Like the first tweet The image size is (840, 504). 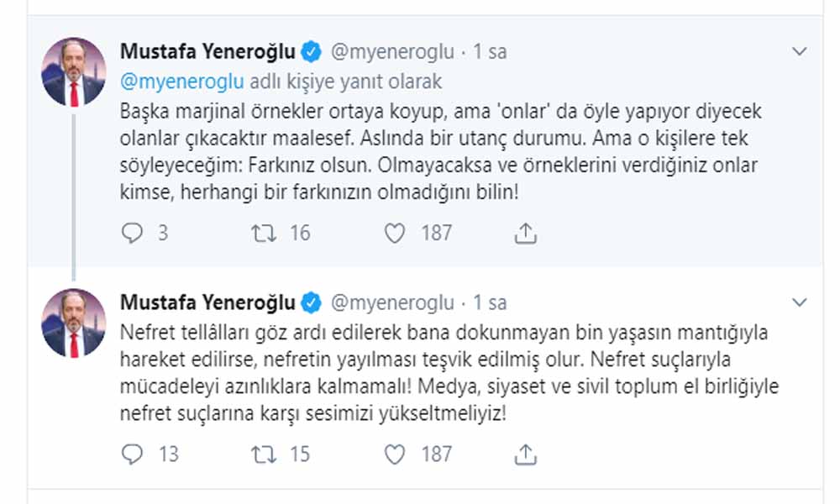[x=396, y=233]
